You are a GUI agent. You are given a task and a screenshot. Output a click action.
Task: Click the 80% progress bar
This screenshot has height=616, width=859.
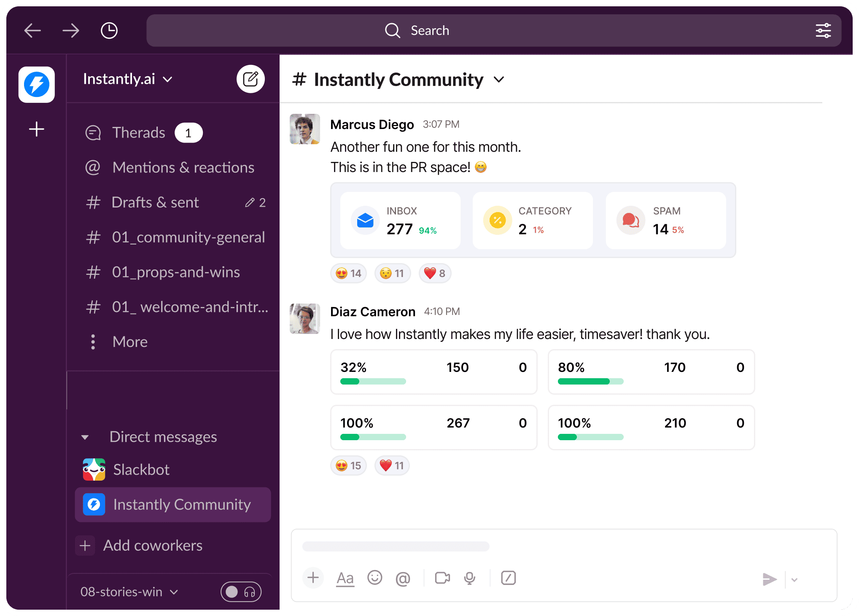click(590, 382)
